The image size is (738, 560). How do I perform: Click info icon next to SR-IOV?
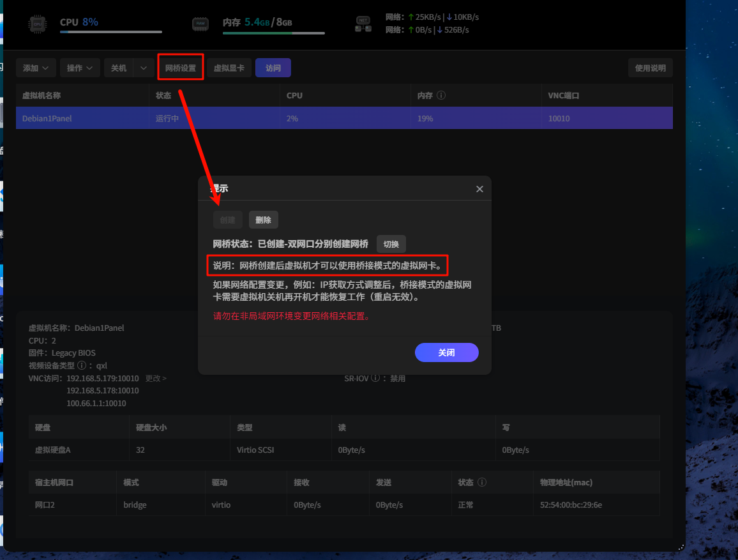[375, 378]
